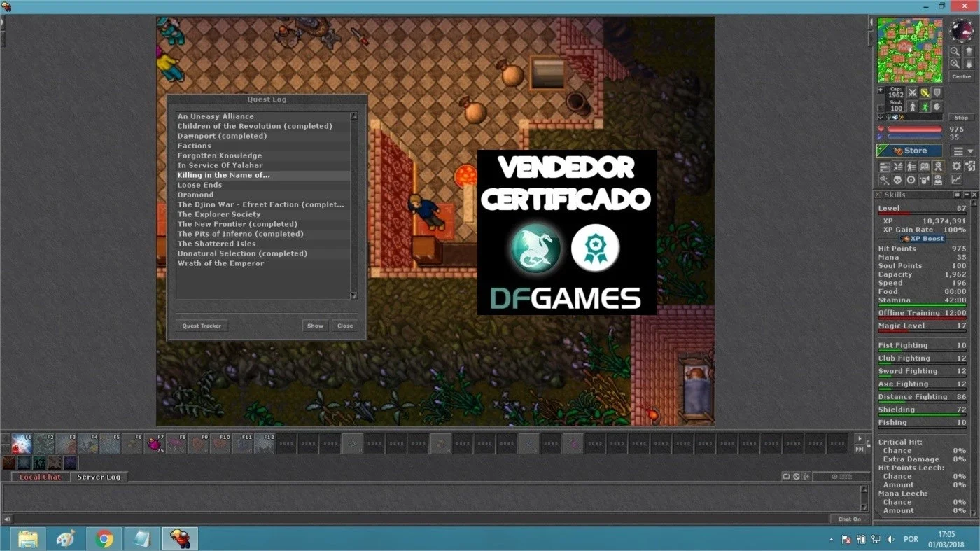Click the logout arrows icon beside gear
Screen dimensions: 980x551
[x=969, y=167]
